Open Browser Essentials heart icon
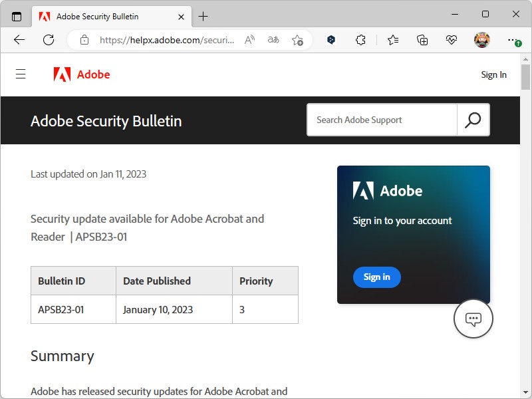Image resolution: width=532 pixels, height=399 pixels. coord(452,40)
